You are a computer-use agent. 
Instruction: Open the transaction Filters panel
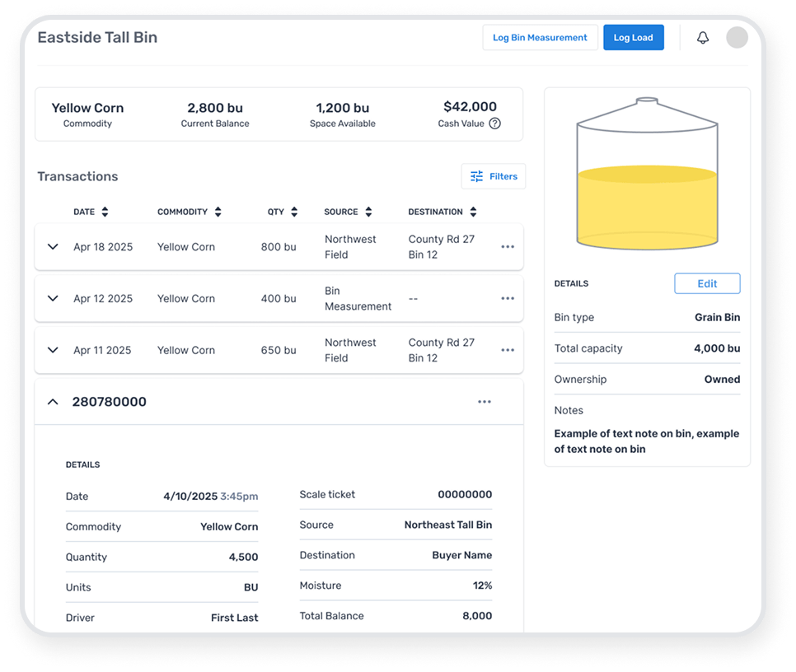(x=494, y=176)
